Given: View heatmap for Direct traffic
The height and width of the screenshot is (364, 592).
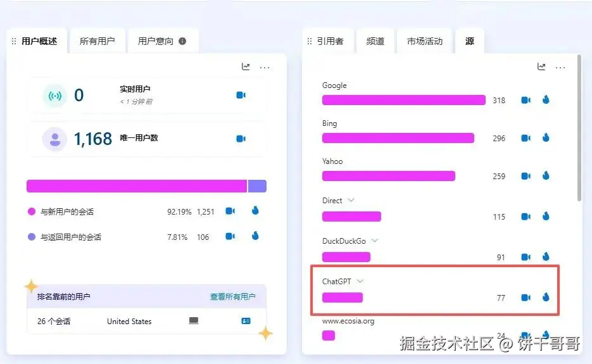Looking at the screenshot, I should click(546, 216).
